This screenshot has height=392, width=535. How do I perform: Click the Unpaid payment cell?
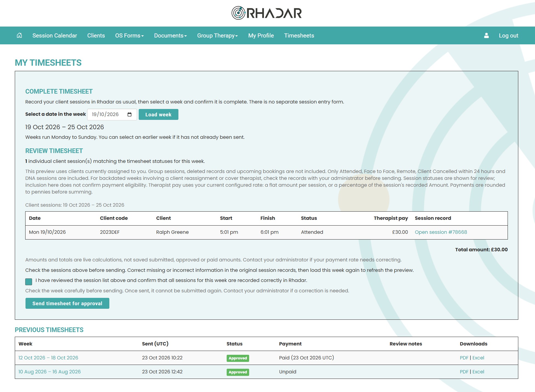[288, 372]
